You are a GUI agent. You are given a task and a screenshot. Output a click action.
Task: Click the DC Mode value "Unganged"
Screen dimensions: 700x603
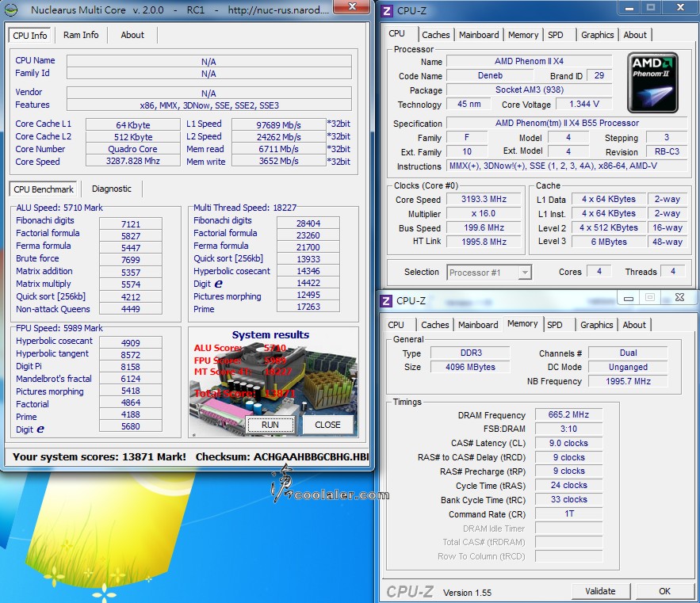tap(628, 367)
